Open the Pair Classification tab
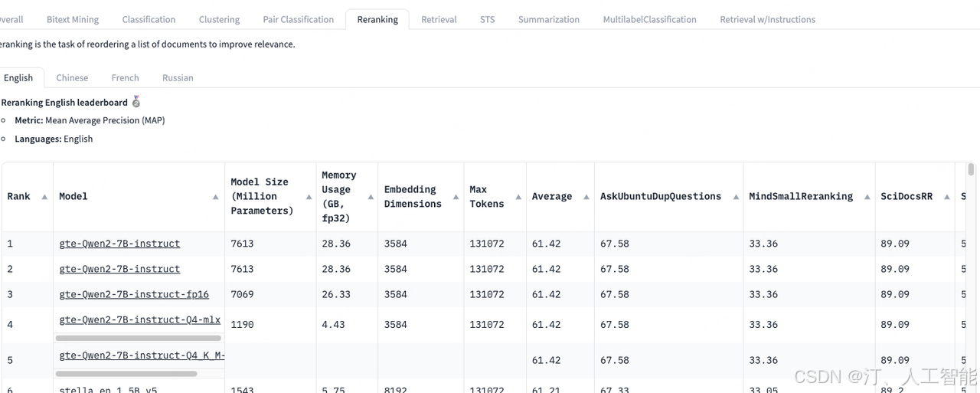980x393 pixels. [299, 19]
